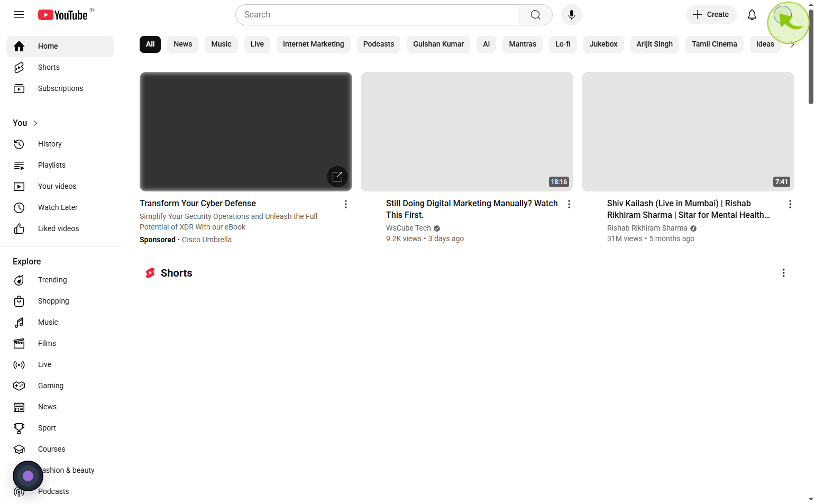Open Podcasts in the Explore sidebar

[x=60, y=492]
